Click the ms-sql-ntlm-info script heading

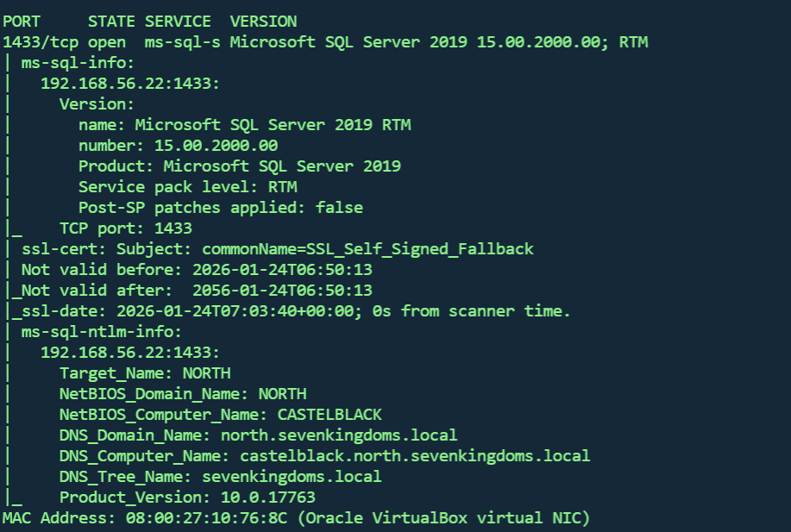click(102, 332)
